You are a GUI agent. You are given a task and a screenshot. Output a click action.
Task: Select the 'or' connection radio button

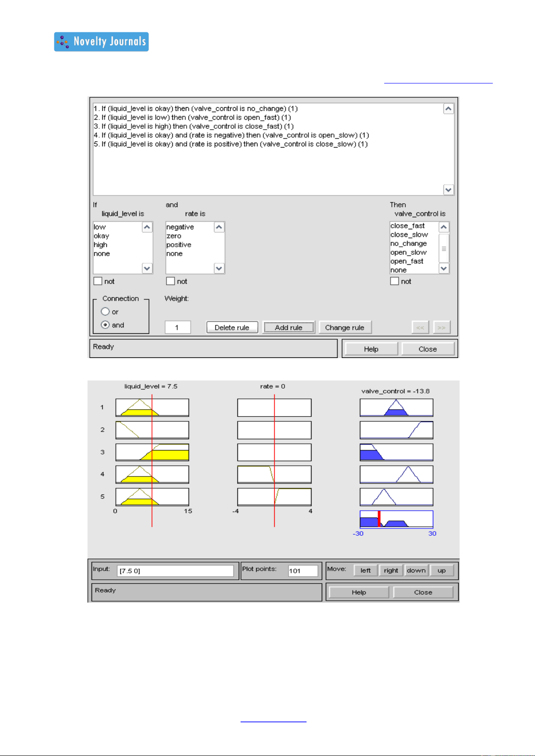coord(105,311)
